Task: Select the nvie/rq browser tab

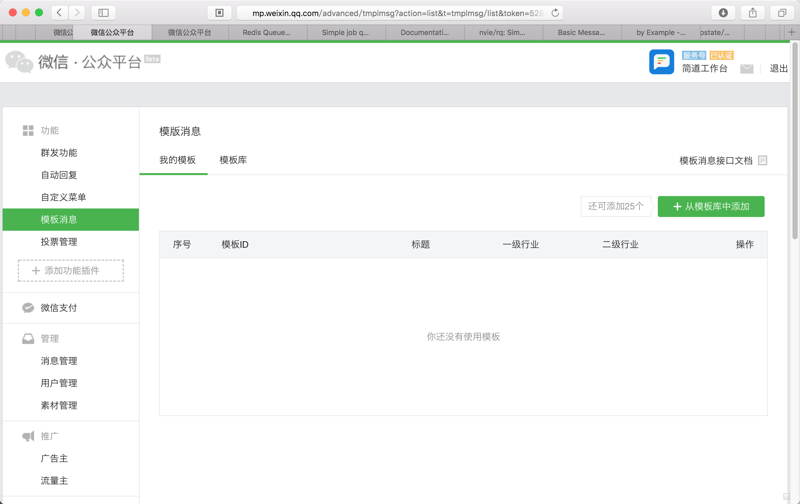Action: [503, 32]
